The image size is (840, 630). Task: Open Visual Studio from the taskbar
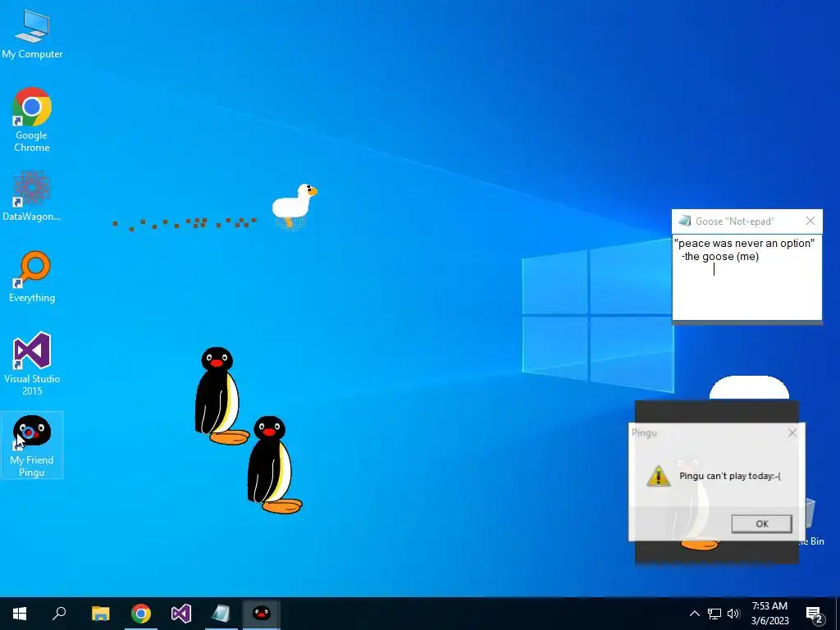pos(181,614)
